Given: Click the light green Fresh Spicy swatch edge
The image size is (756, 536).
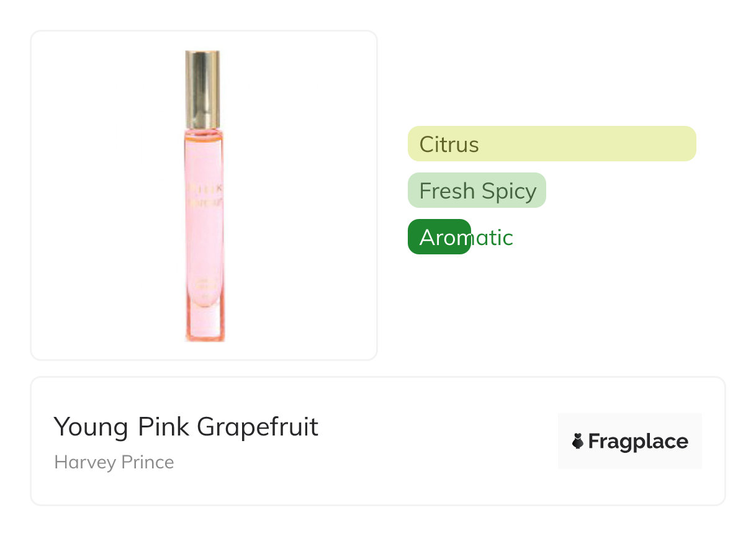Looking at the screenshot, I should pos(541,190).
